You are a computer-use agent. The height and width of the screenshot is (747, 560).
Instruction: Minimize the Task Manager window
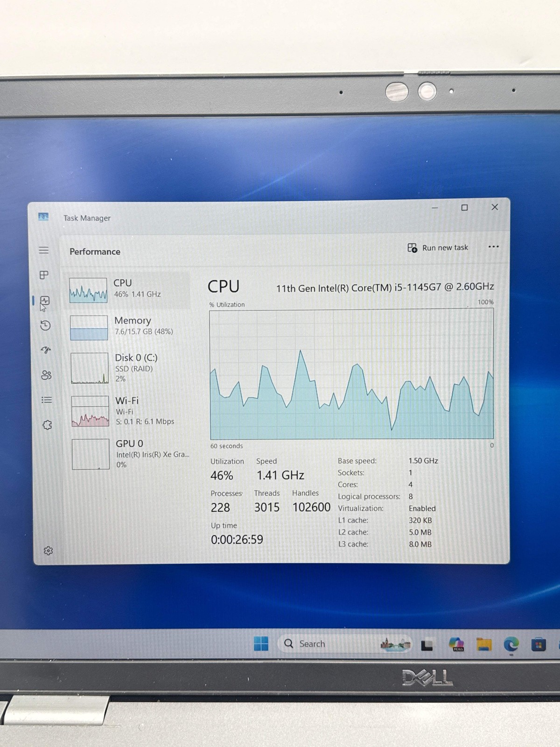tap(434, 207)
